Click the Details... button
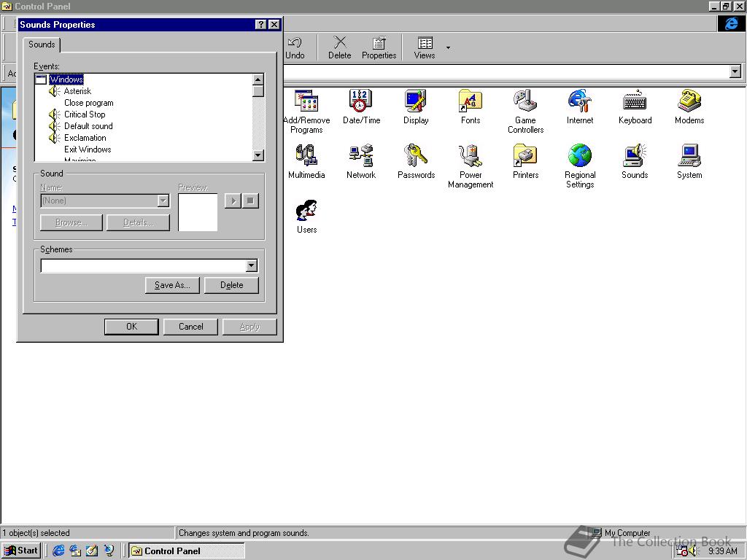 [138, 222]
